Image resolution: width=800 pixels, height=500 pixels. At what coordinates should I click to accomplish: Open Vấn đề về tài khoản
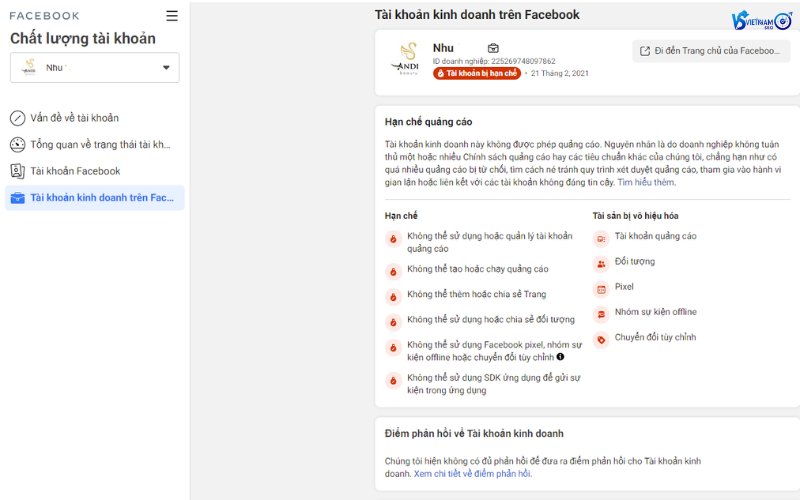coord(74,118)
